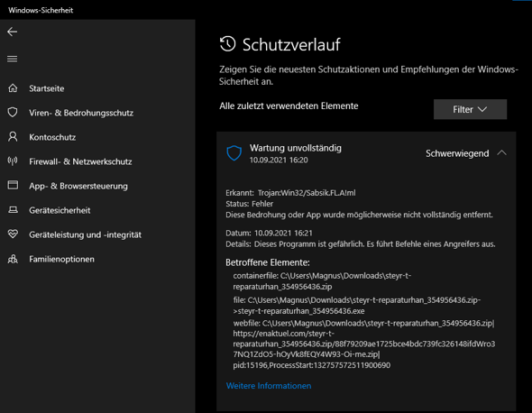The height and width of the screenshot is (413, 532).
Task: Click the pid:15196 ProcessStart line
Action: coord(311,365)
